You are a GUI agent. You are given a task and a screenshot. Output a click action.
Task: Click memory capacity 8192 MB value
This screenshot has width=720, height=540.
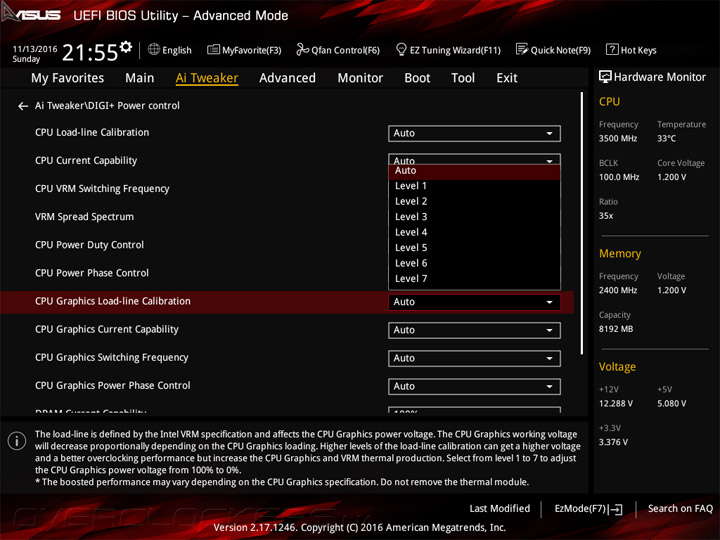pos(616,329)
